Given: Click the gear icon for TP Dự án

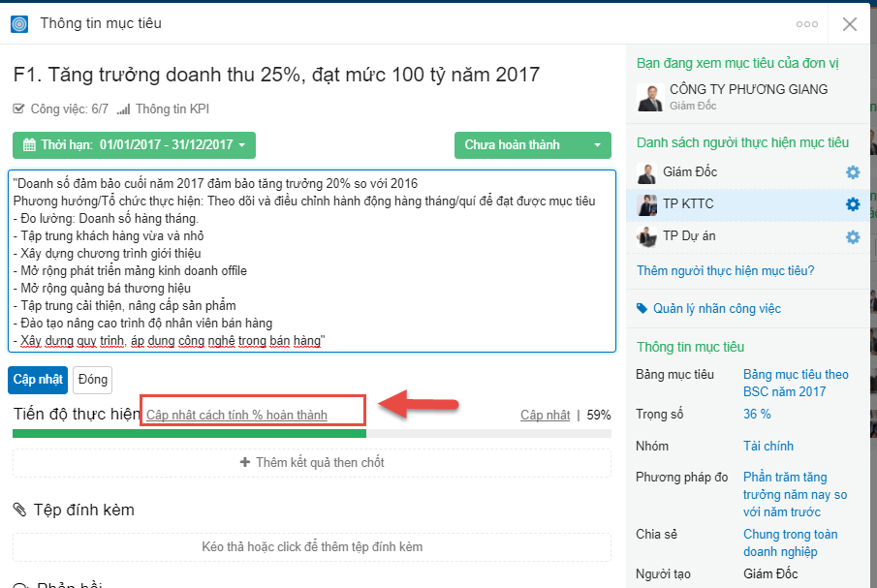Looking at the screenshot, I should (x=852, y=236).
